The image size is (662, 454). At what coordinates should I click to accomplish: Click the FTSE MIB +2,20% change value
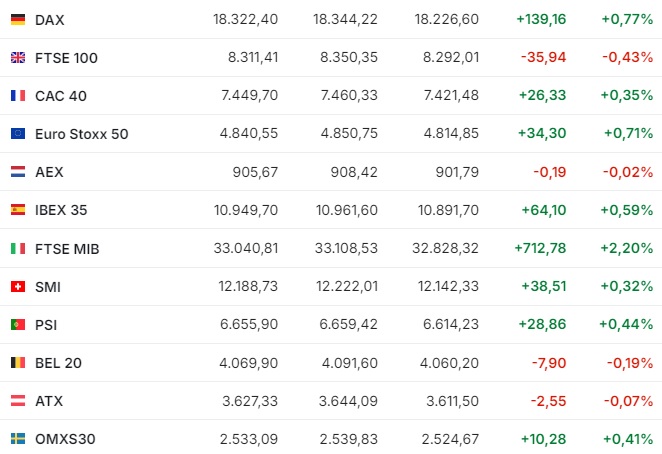click(x=627, y=248)
